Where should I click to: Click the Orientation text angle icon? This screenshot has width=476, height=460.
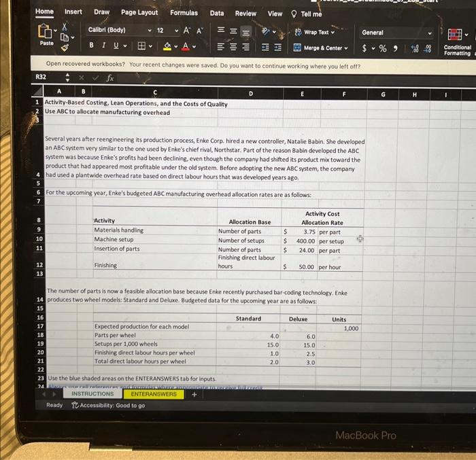266,31
